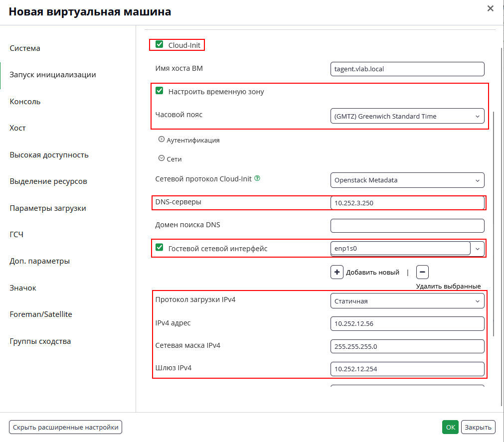This screenshot has width=504, height=442.
Task: Click the DNS-серверы input field
Action: (407, 203)
